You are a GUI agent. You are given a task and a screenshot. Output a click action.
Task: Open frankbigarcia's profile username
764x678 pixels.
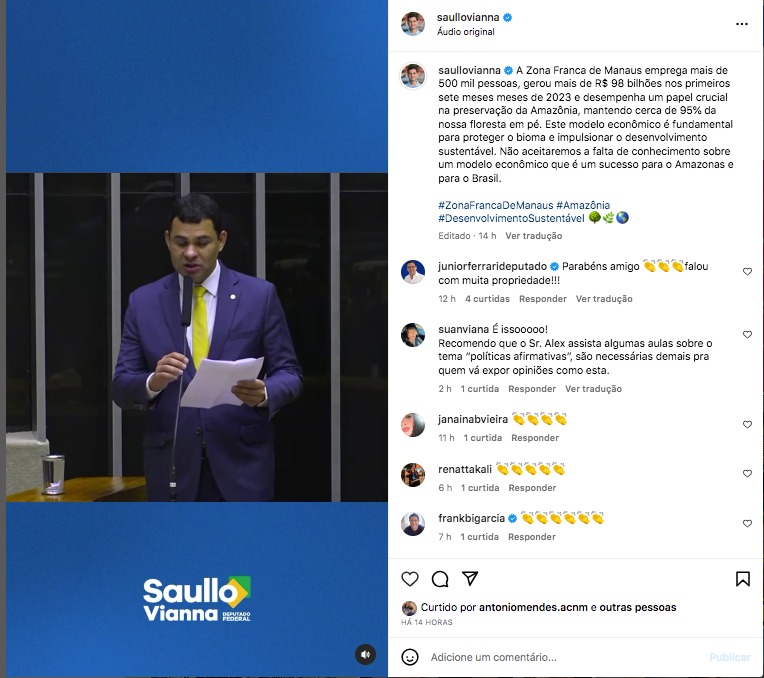pos(471,518)
